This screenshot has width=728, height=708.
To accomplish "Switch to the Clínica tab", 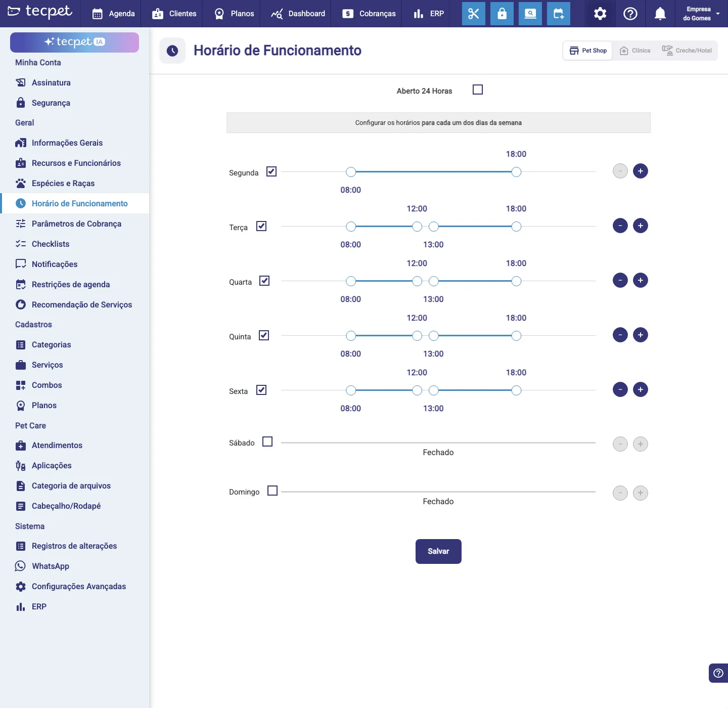I will [635, 51].
